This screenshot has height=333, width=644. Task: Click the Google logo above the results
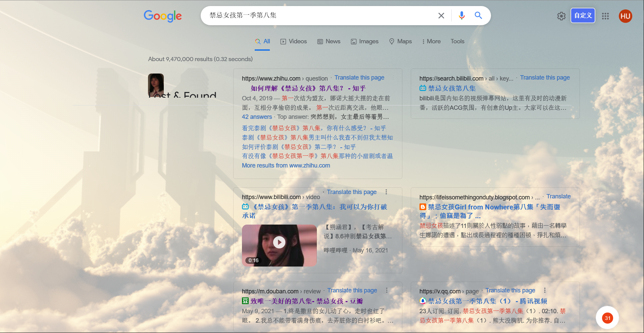[x=162, y=16]
